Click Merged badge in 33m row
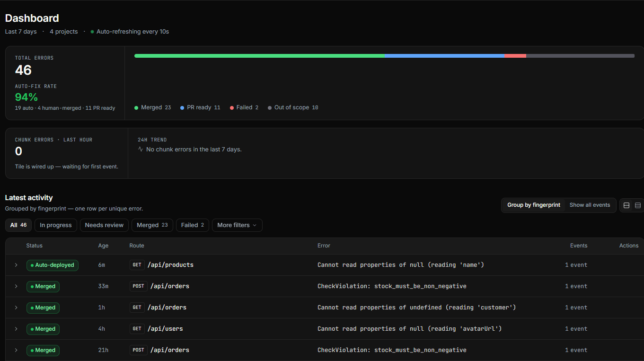 [43, 286]
